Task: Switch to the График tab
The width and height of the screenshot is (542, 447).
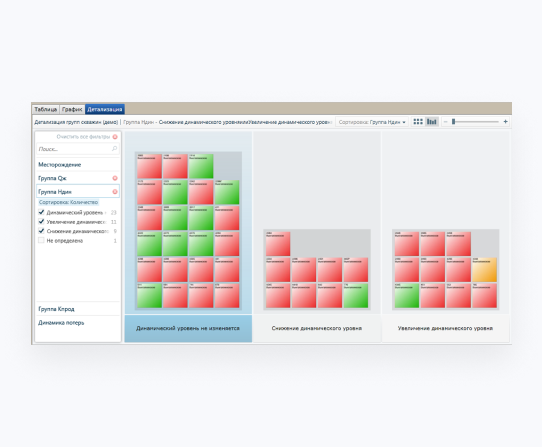Action: tap(72, 109)
